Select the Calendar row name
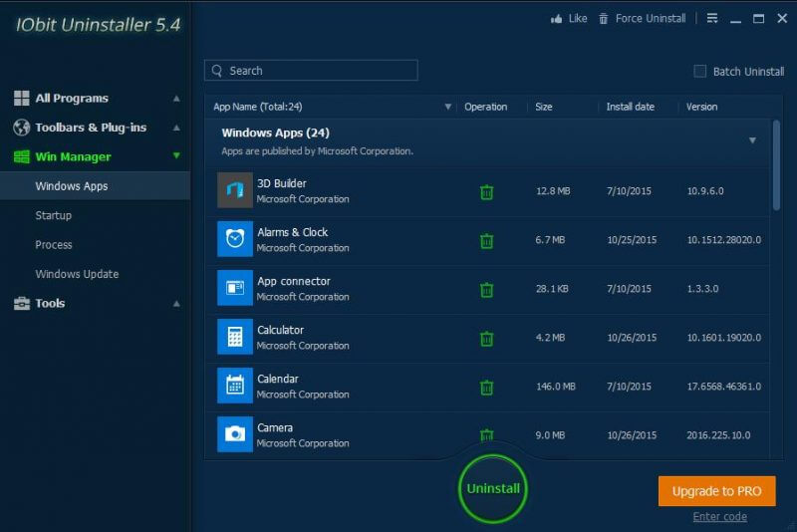The height and width of the screenshot is (532, 797). [x=278, y=379]
